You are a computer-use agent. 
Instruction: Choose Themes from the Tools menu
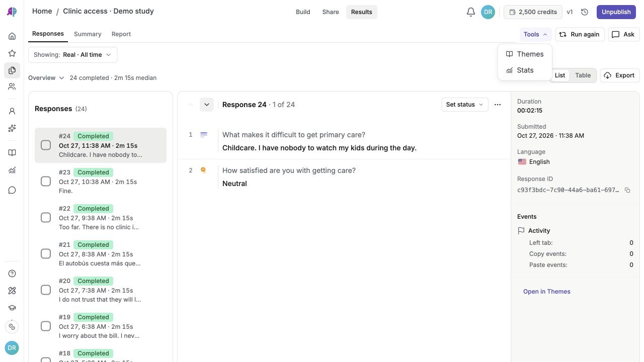pos(525,54)
